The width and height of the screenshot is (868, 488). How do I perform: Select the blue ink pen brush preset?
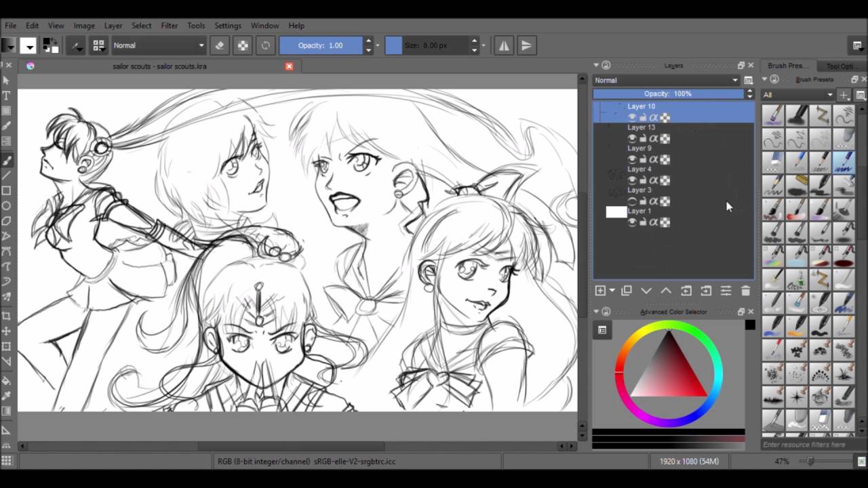[844, 162]
